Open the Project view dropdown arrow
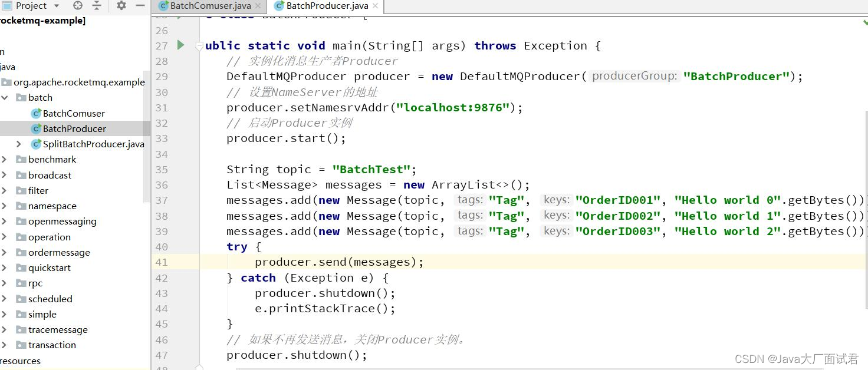This screenshot has height=370, width=868. (x=57, y=6)
